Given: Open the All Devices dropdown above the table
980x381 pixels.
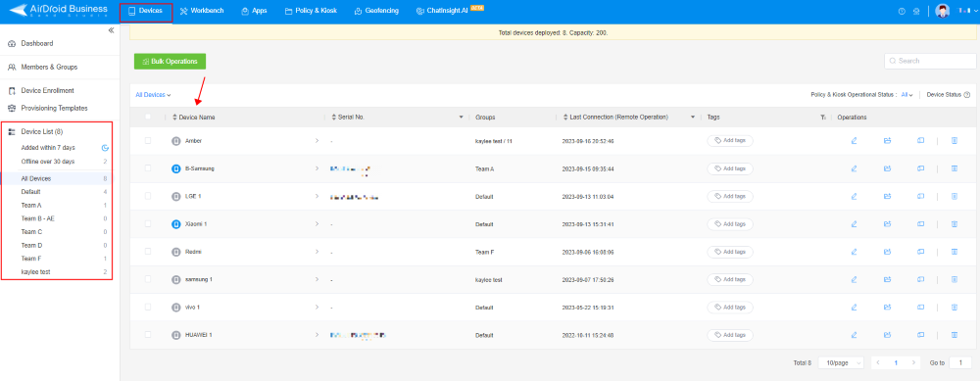Looking at the screenshot, I should click(153, 95).
